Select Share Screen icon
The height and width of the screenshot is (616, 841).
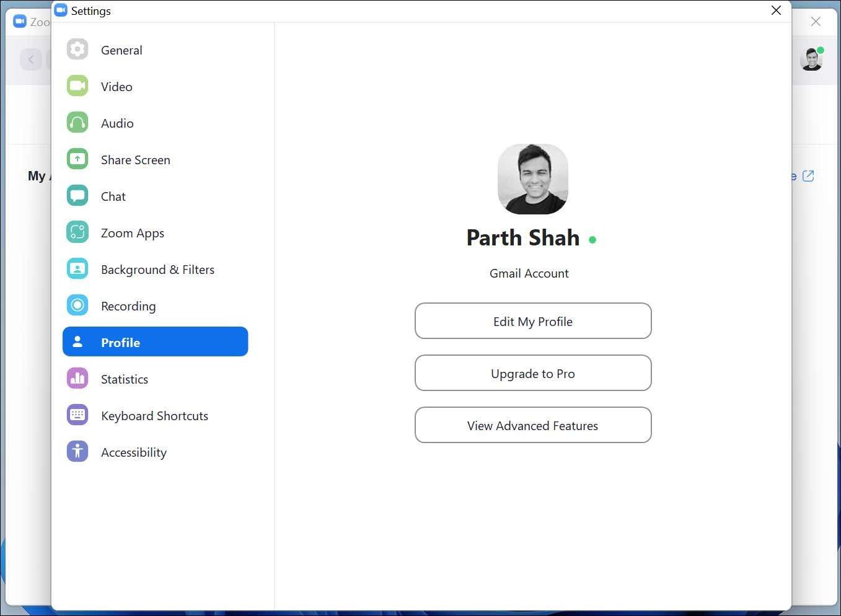[77, 159]
